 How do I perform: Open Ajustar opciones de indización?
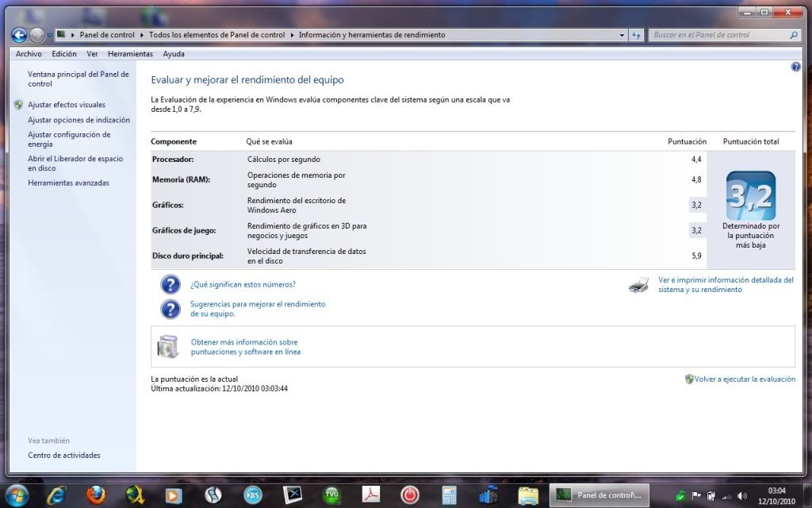click(x=79, y=120)
